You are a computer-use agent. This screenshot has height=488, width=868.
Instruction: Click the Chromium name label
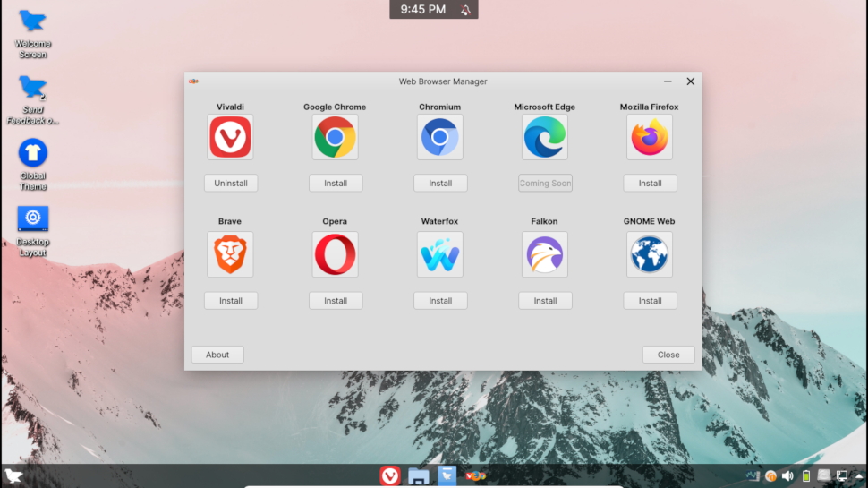[x=440, y=107]
